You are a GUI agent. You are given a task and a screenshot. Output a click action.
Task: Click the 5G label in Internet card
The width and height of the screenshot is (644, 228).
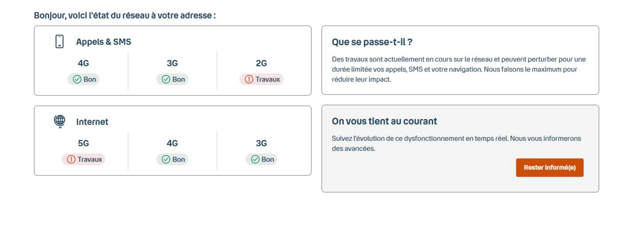coord(83,143)
